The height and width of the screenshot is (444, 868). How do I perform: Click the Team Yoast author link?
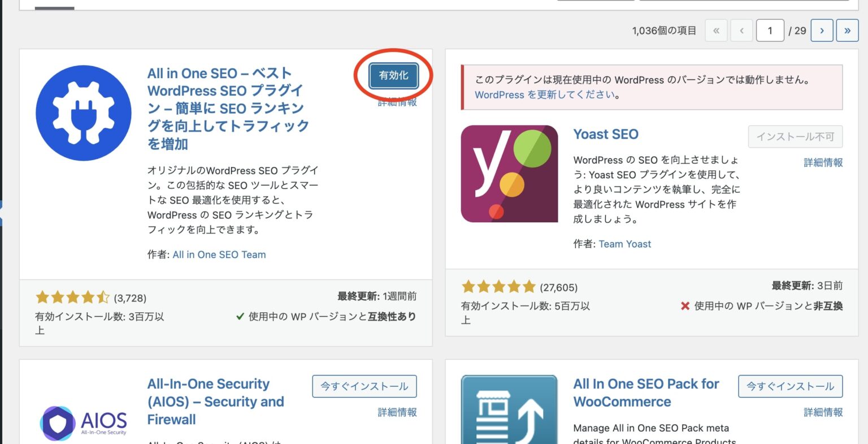coord(624,244)
